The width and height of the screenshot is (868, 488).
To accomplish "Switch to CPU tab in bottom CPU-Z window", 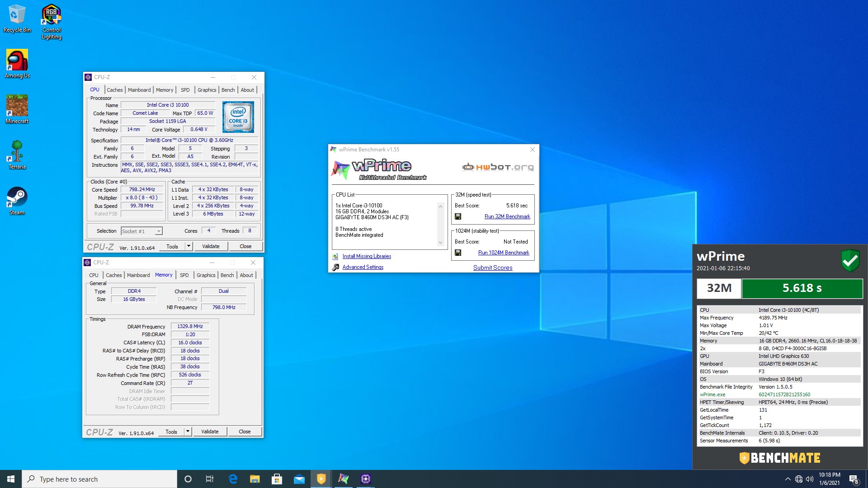I will point(94,275).
